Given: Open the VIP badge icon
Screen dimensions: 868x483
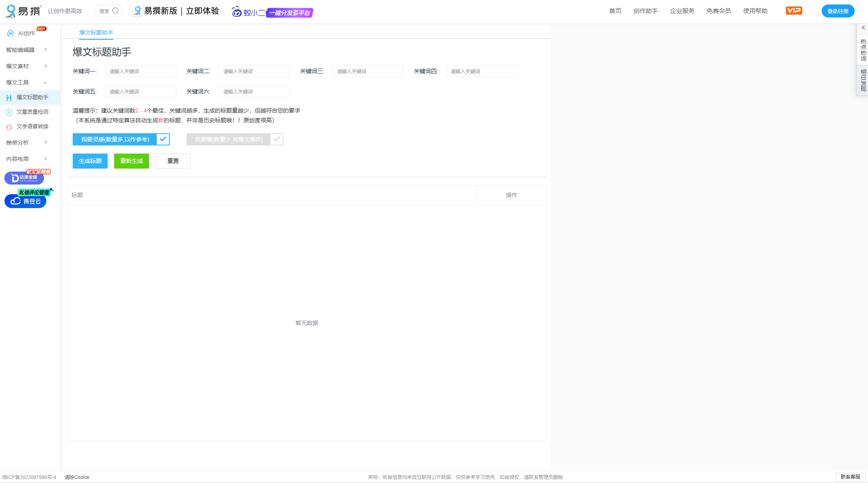Looking at the screenshot, I should (794, 11).
